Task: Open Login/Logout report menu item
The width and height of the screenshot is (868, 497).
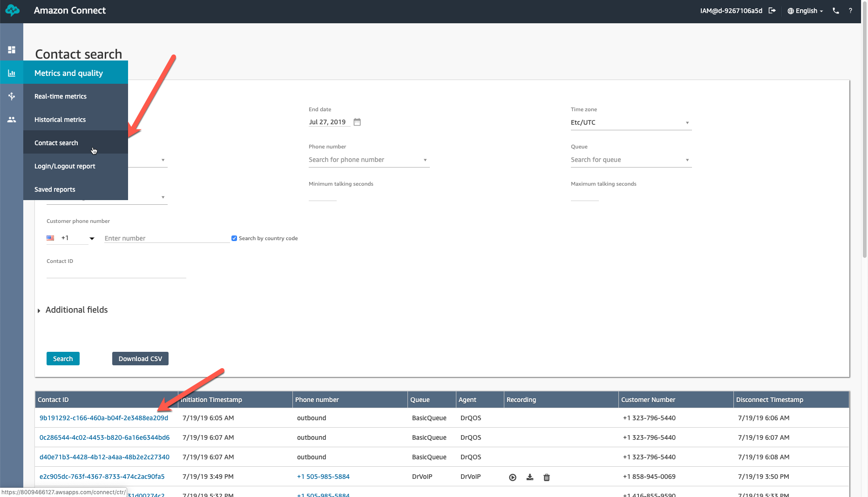Action: pyautogui.click(x=75, y=166)
